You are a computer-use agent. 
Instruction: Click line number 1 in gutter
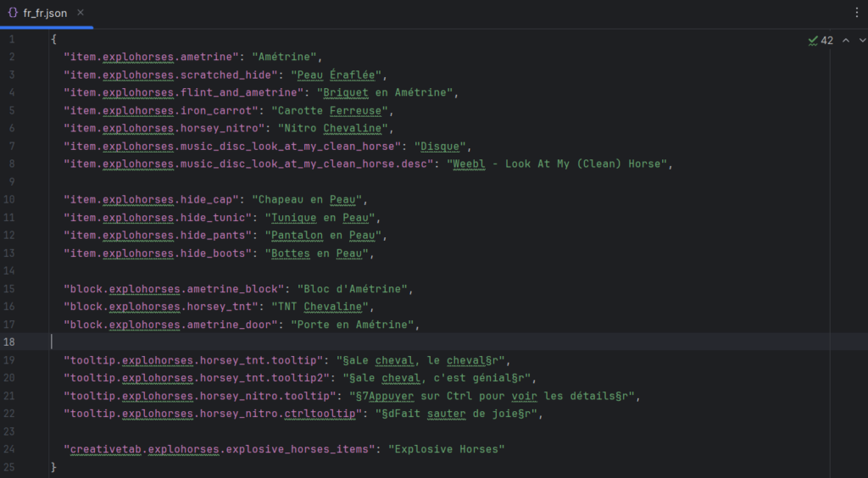11,40
